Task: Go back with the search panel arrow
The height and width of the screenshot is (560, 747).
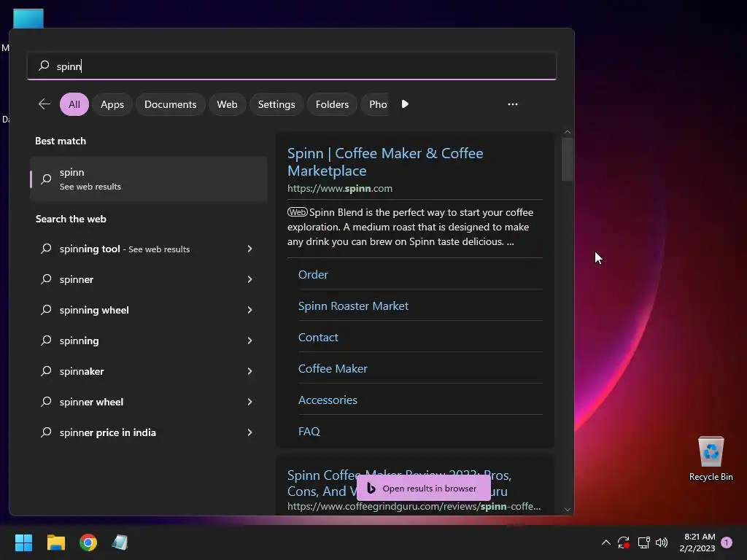Action: [x=44, y=104]
